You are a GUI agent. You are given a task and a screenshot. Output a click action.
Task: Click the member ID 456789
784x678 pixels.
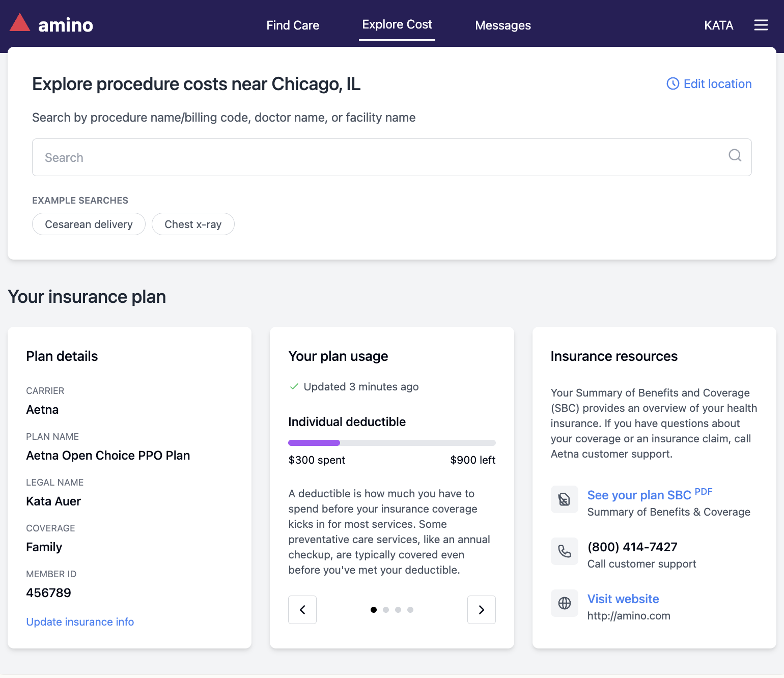click(48, 593)
